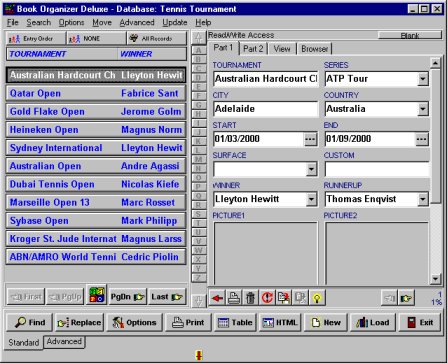Image resolution: width=447 pixels, height=363 pixels.
Task: Click into the TOURNAMENT input field
Action: [266, 79]
